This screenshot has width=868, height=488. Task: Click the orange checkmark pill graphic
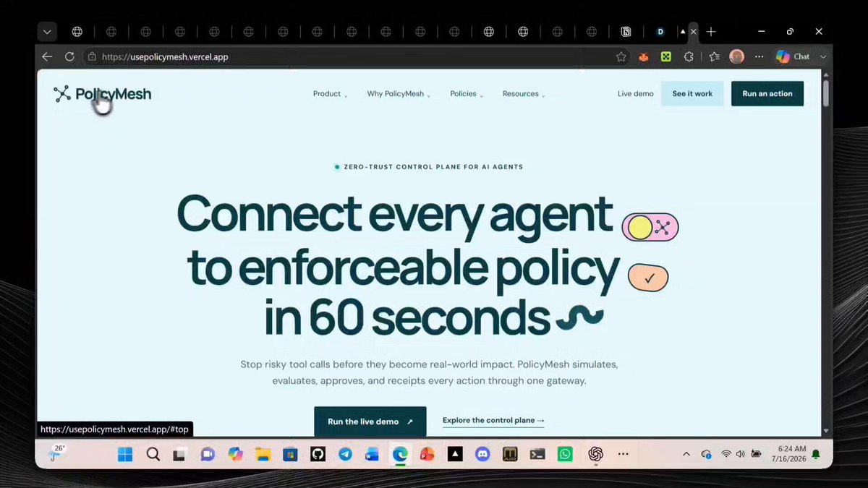tap(648, 278)
